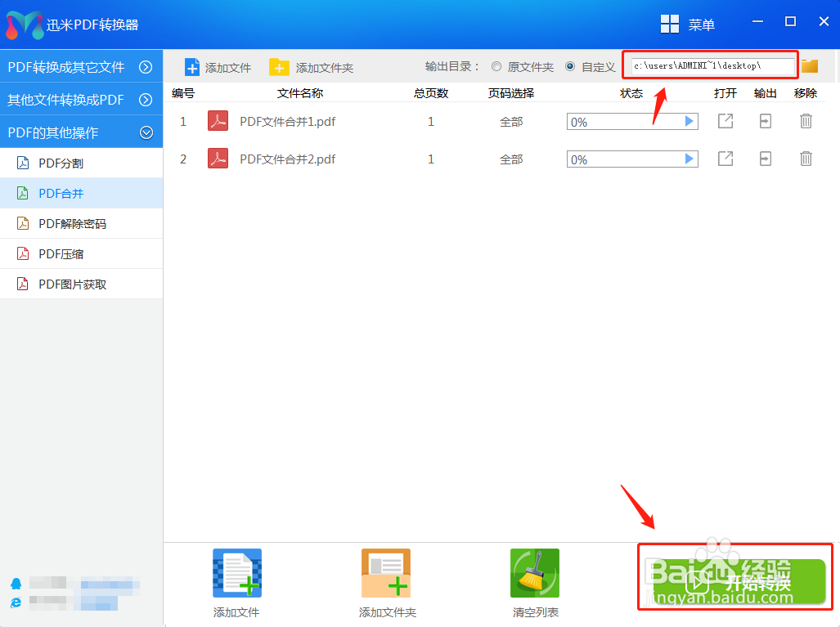Open the output folder browse icon
The image size is (840, 627).
pyautogui.click(x=810, y=66)
